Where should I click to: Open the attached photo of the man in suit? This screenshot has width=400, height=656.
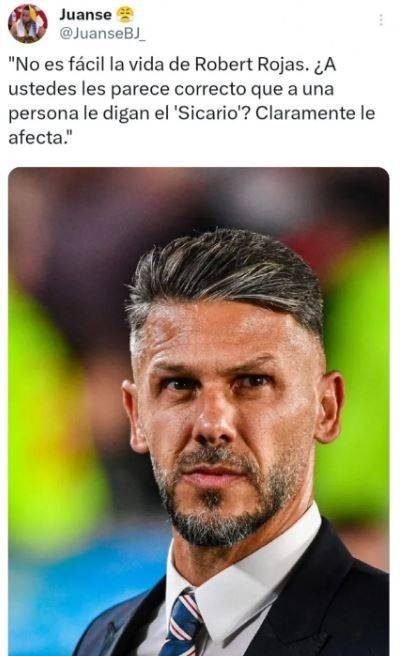(x=199, y=411)
